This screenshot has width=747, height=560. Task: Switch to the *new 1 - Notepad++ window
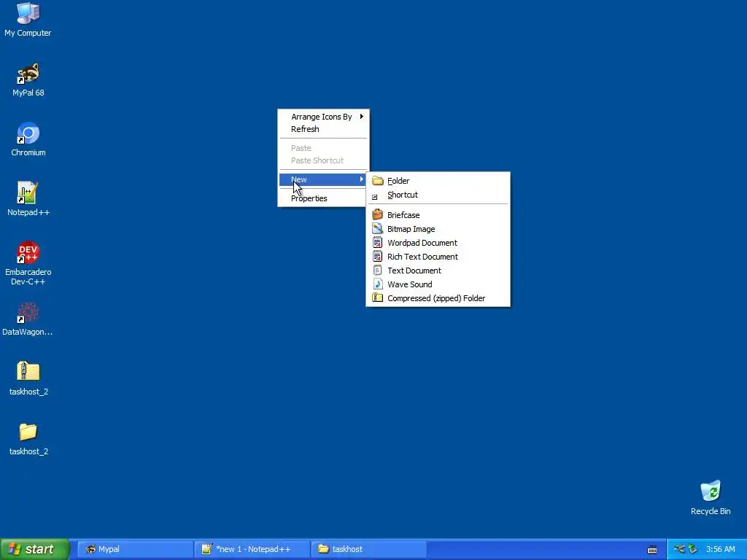[x=252, y=549]
